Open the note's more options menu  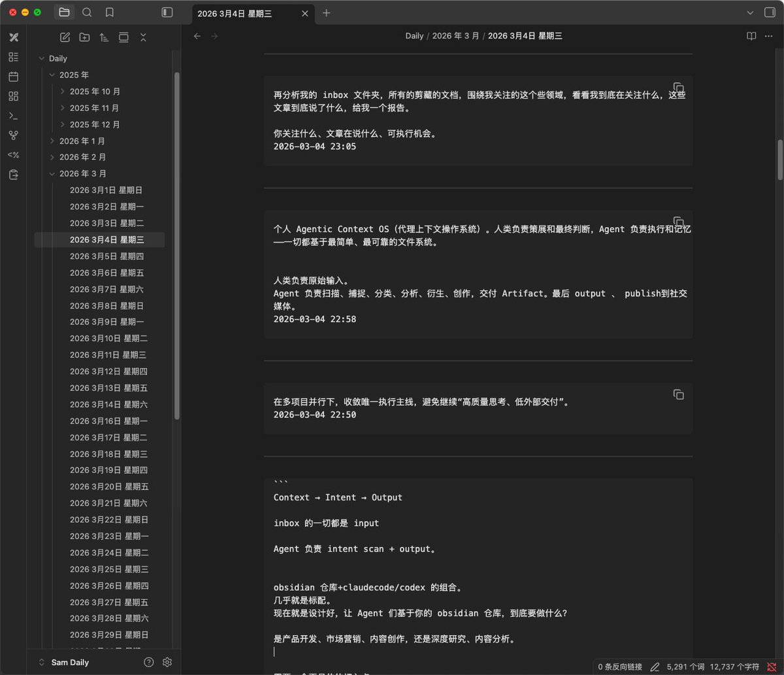coord(769,36)
